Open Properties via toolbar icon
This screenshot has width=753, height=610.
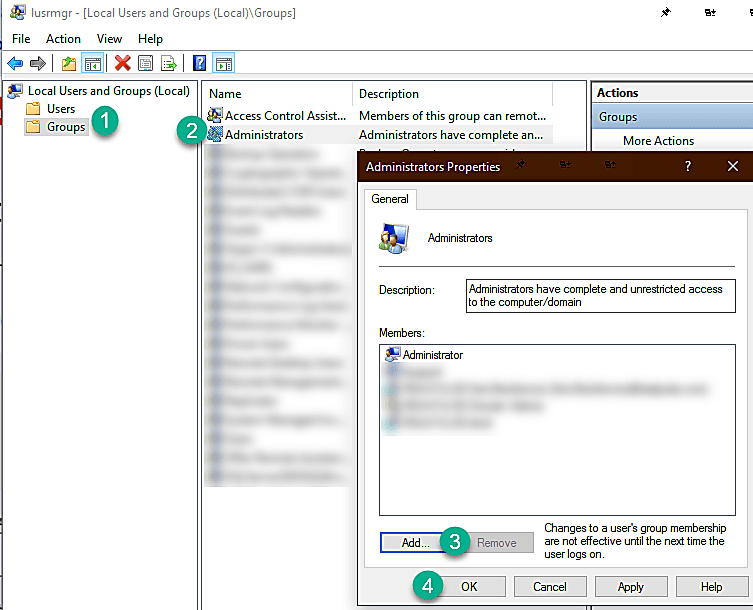pyautogui.click(x=146, y=63)
